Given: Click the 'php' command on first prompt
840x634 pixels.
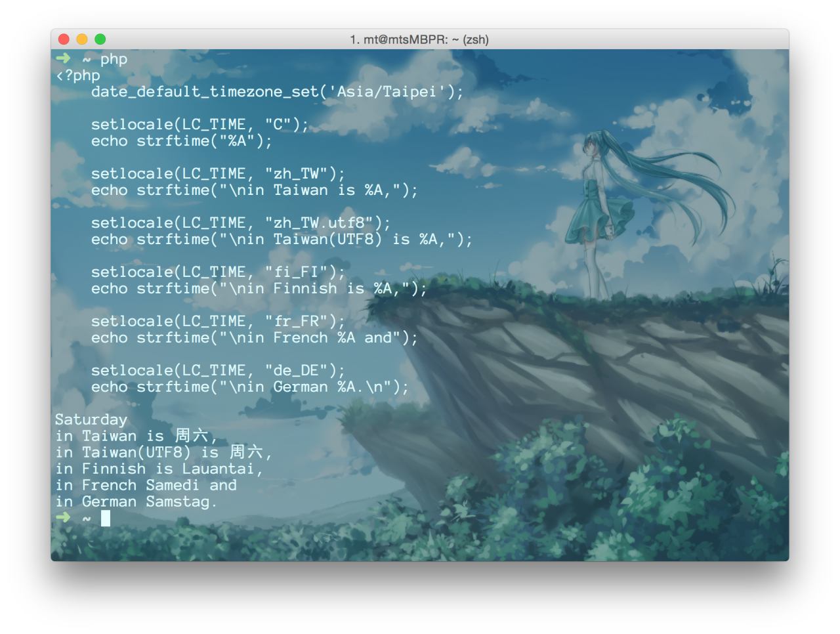Looking at the screenshot, I should point(114,59).
